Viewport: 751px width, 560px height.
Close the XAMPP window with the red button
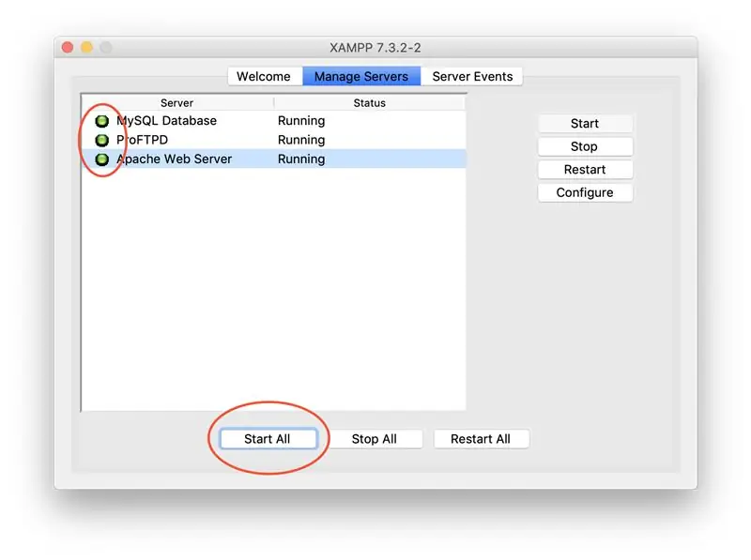pyautogui.click(x=68, y=48)
